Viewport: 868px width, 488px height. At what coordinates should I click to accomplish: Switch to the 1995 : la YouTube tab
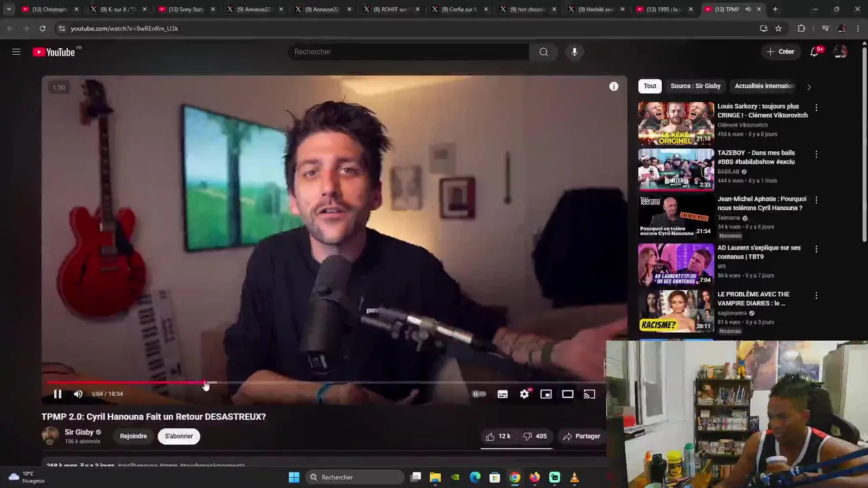(664, 9)
